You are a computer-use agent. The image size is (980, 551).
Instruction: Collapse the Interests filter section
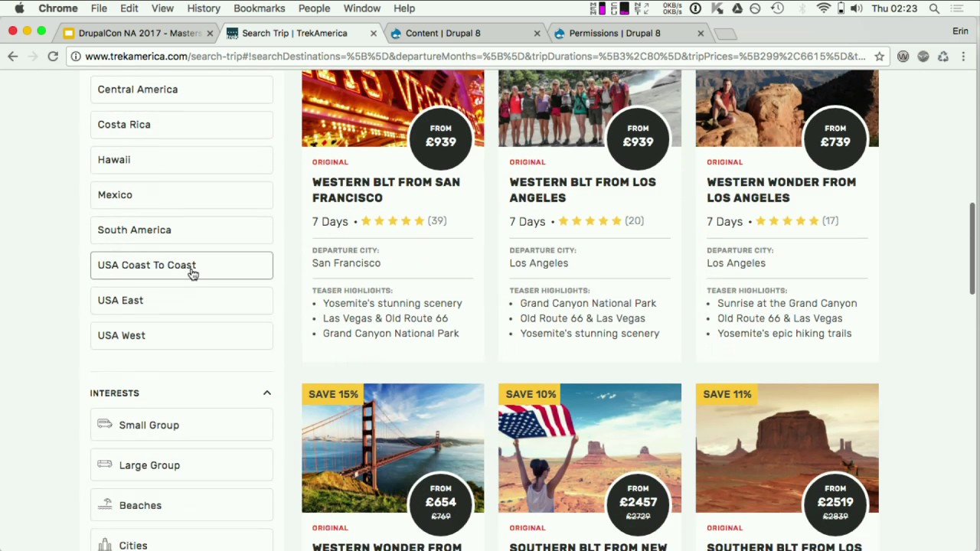click(x=267, y=393)
